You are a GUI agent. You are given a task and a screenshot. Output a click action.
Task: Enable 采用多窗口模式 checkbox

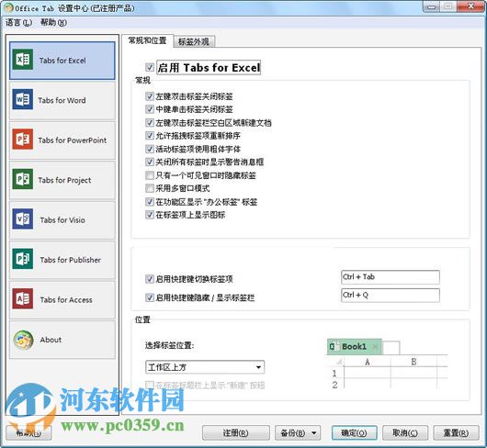[x=150, y=188]
